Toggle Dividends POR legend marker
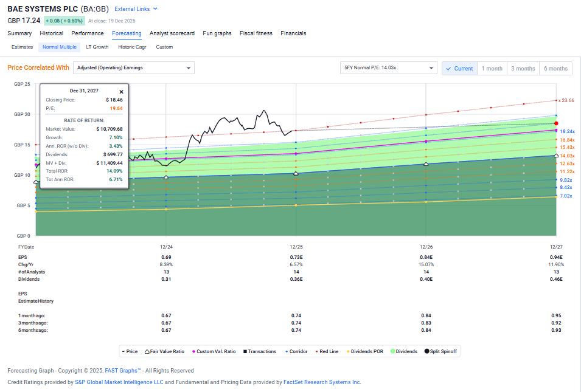The height and width of the screenshot is (392, 581). click(349, 351)
